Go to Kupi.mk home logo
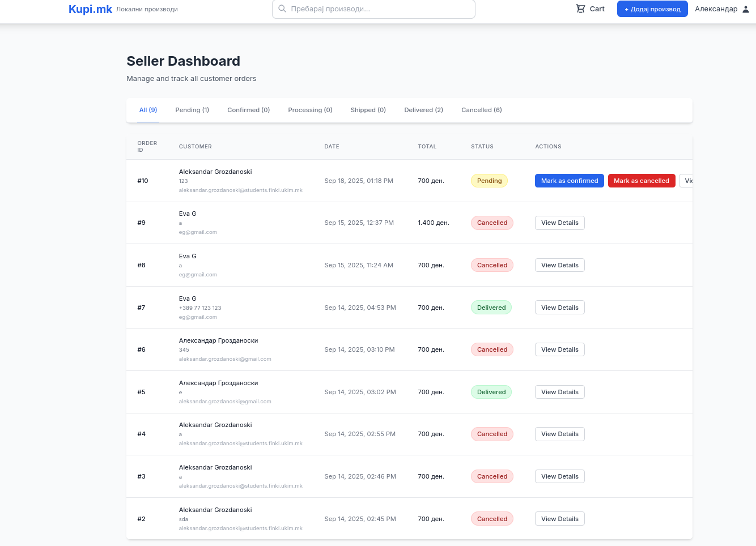 click(90, 9)
